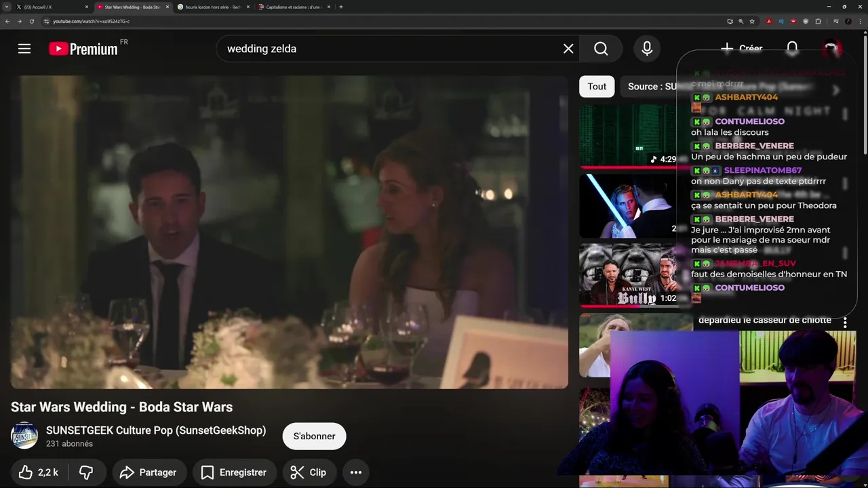Image resolution: width=868 pixels, height=488 pixels.
Task: Click the message ça se sentait un peu pour Theodora
Action: [764, 205]
